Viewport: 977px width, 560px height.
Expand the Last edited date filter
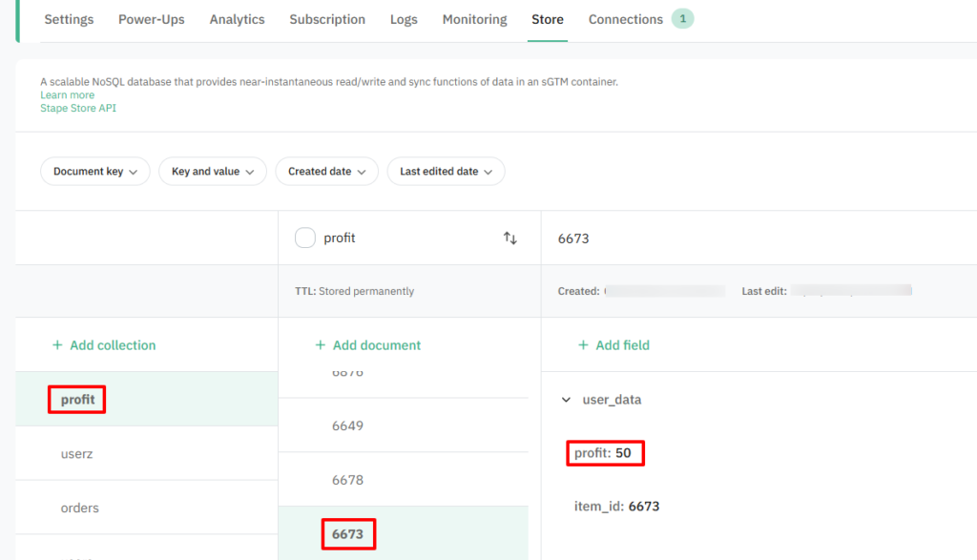(x=447, y=172)
